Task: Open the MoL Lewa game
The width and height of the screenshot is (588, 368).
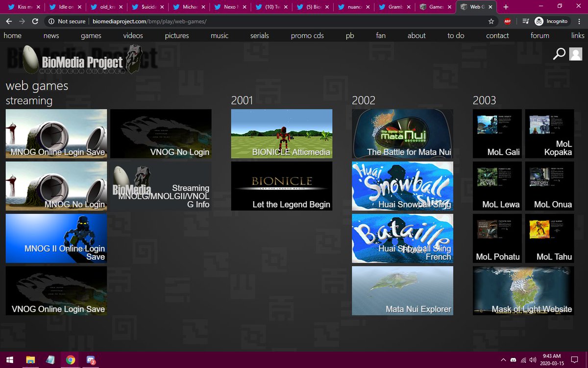Action: [x=497, y=186]
